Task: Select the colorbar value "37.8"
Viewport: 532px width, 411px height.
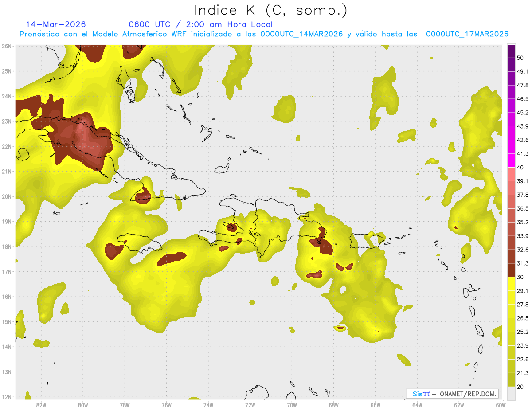Action: 523,195
